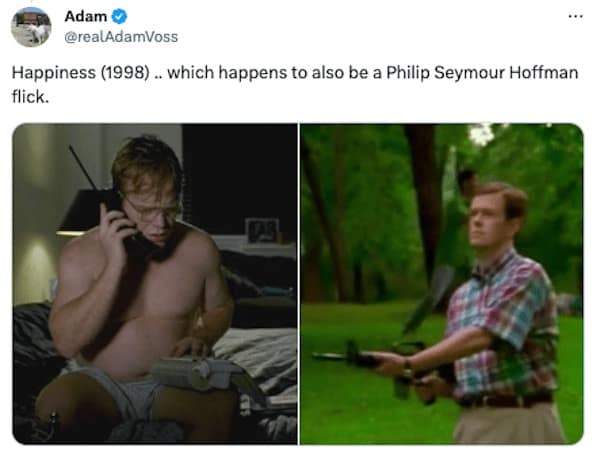Open Adam's round profile avatar
600x460 pixels.
pos(31,27)
